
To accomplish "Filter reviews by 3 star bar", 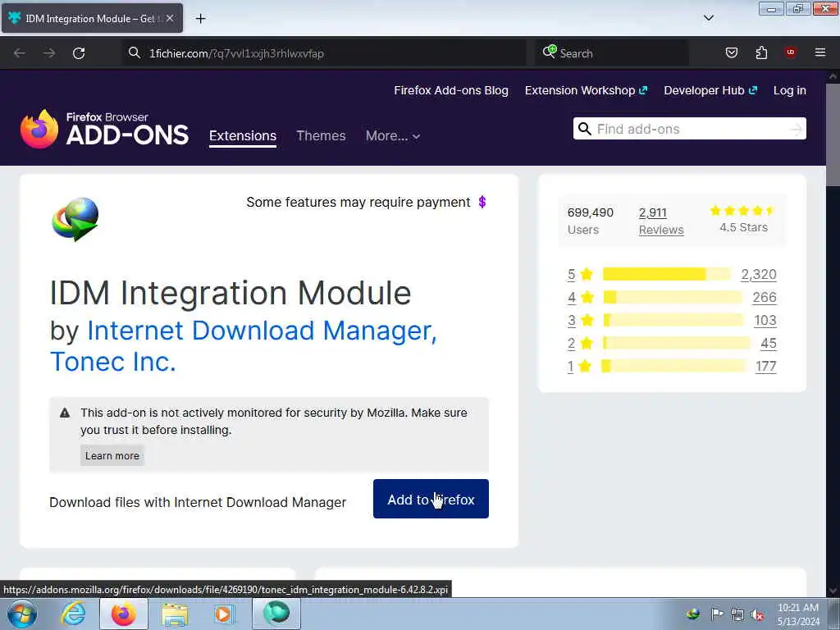I will (673, 321).
